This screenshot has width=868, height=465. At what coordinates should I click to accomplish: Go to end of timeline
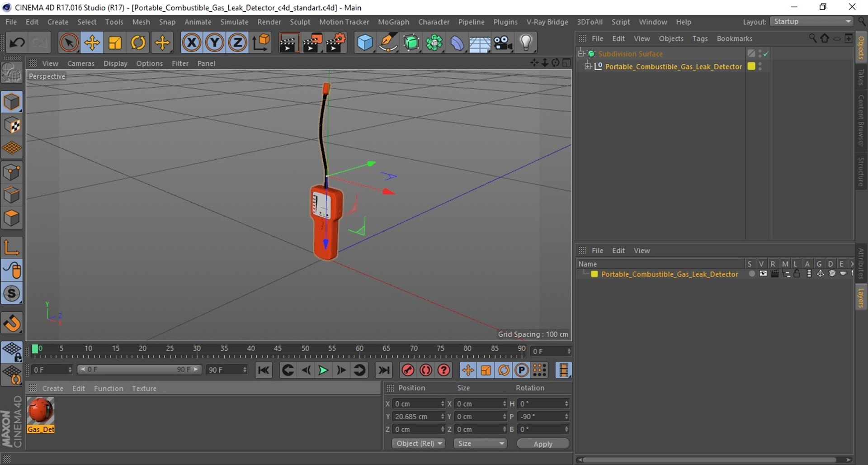384,370
